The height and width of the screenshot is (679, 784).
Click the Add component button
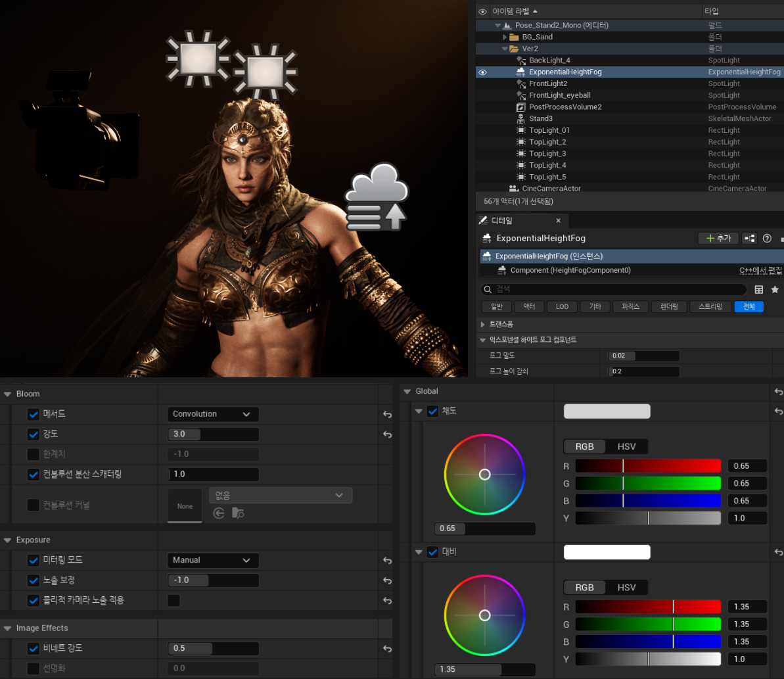point(718,239)
